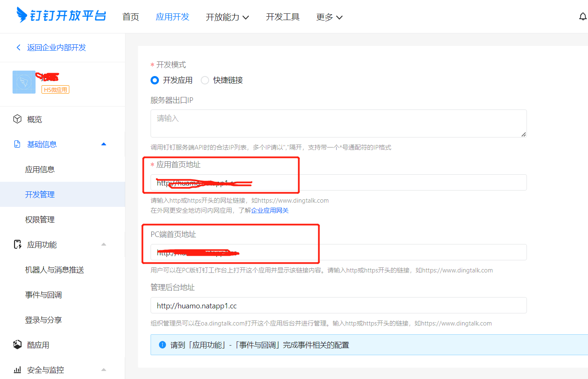The image size is (588, 379).
Task: Open 应用信息 in the sidebar
Action: tap(40, 169)
